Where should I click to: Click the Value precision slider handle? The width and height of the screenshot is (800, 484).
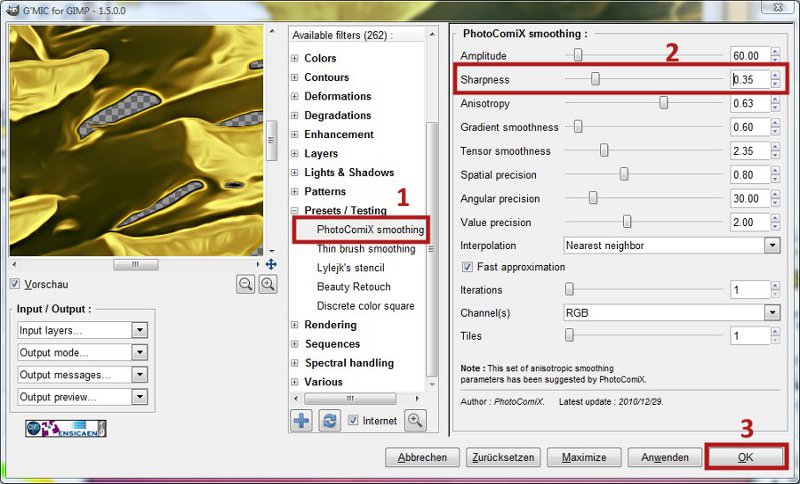[627, 221]
